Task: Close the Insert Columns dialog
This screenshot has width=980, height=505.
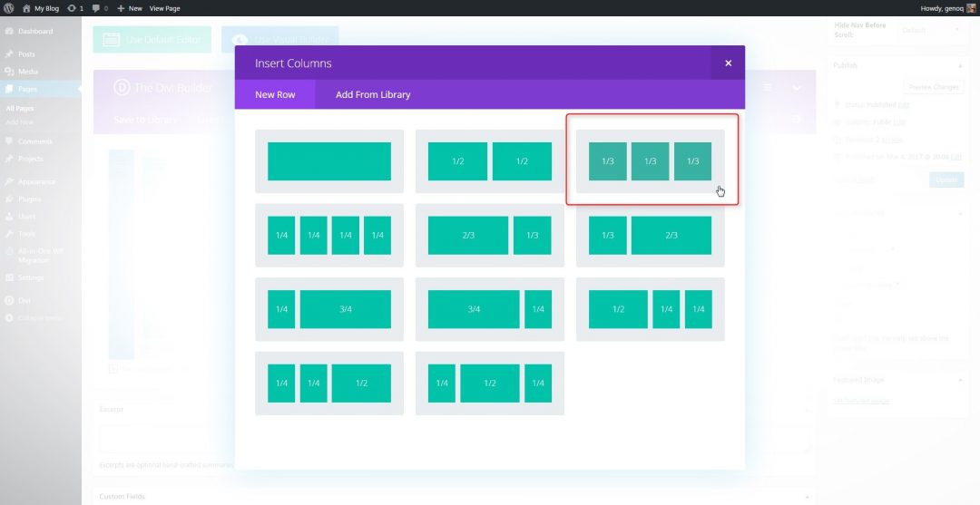Action: (x=728, y=63)
